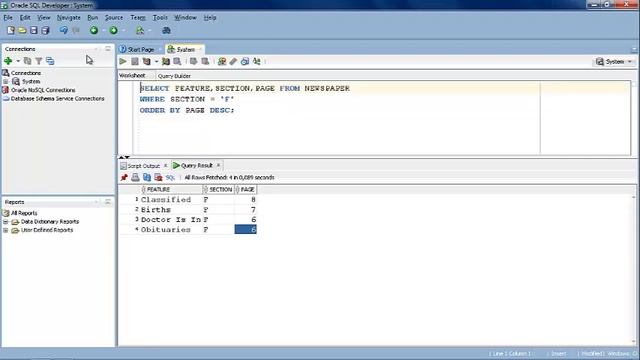This screenshot has width=640, height=360.
Task: Select Database Schema Service Connections item
Action: (58, 99)
